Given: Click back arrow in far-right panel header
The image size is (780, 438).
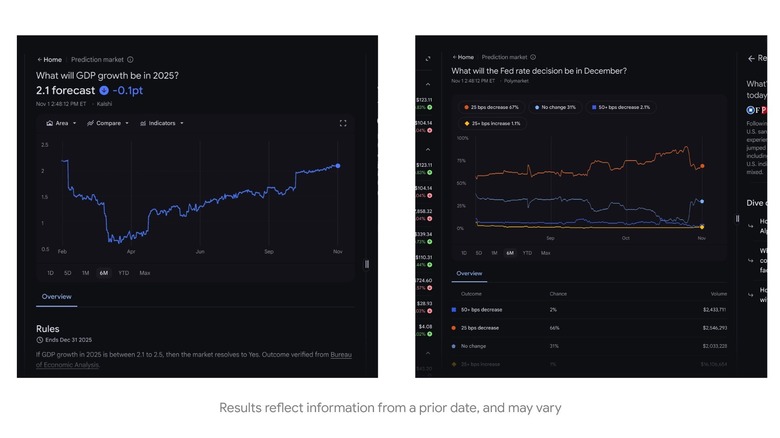Looking at the screenshot, I should pos(751,59).
